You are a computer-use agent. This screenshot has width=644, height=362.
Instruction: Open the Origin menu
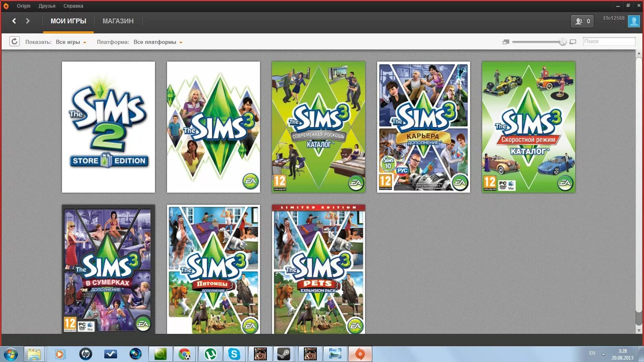click(23, 6)
